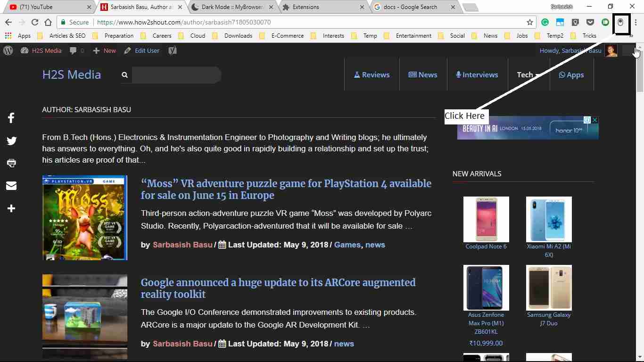Image resolution: width=644 pixels, height=362 pixels.
Task: Show hidden bookmarks with the double-arrow overflow
Action: click(x=632, y=36)
